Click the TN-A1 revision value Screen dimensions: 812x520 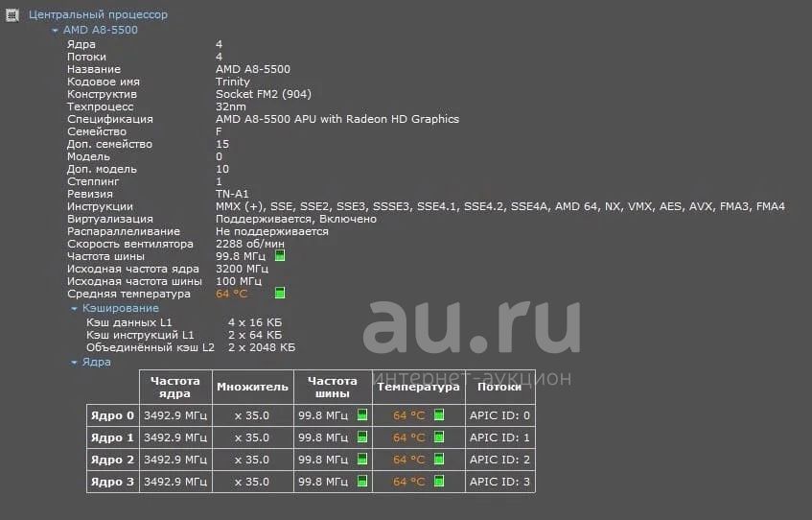coord(232,194)
